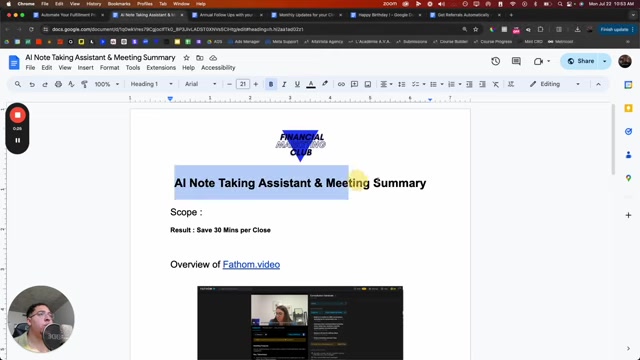
Task: Expand the Heading 1 style dropdown
Action: (x=151, y=84)
